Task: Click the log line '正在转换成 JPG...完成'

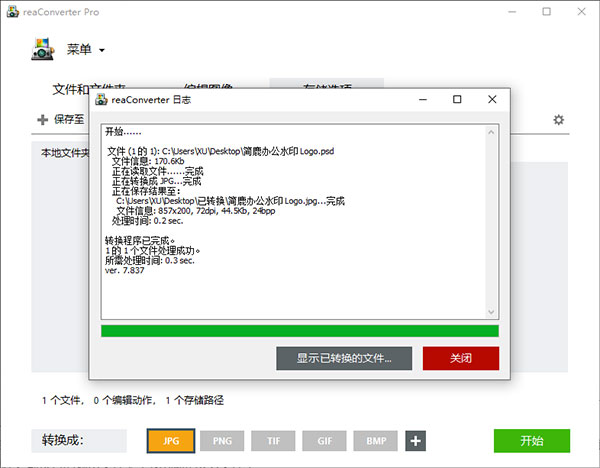Action: click(157, 181)
